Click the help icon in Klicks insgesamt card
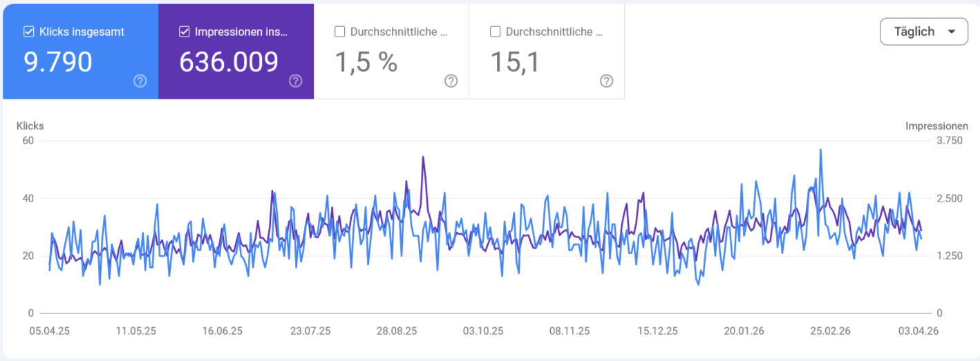 point(140,81)
